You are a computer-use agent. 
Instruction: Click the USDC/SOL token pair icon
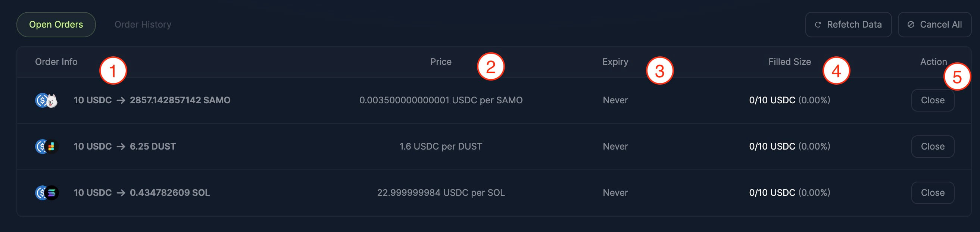pos(46,193)
